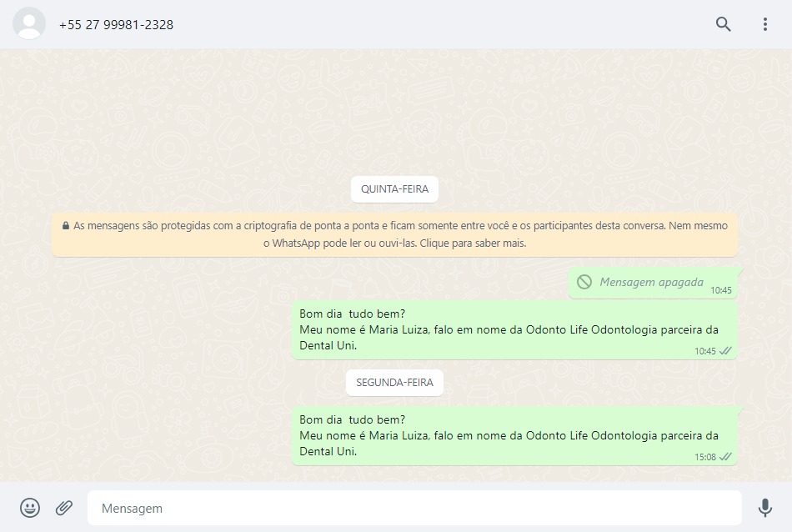792x532 pixels.
Task: Start voice recording with microphone icon
Action: click(x=765, y=508)
